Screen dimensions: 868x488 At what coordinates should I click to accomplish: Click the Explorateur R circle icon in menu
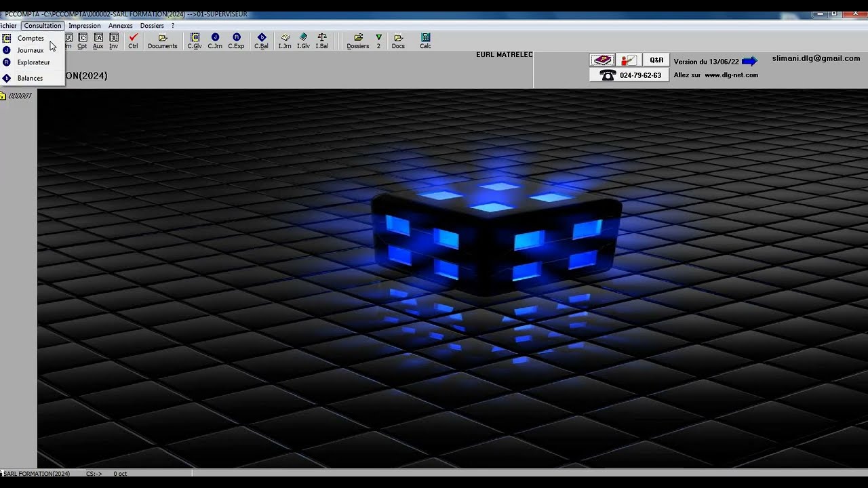click(7, 62)
